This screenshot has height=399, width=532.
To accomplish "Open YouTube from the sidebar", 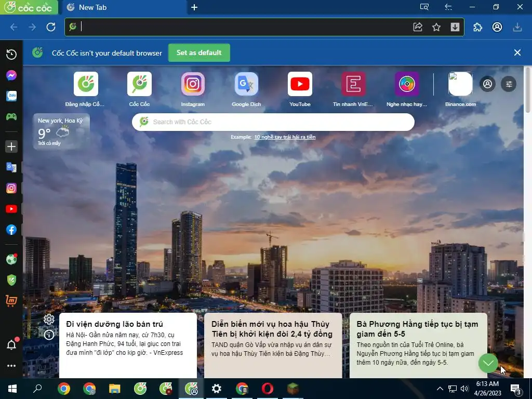I will [x=11, y=209].
